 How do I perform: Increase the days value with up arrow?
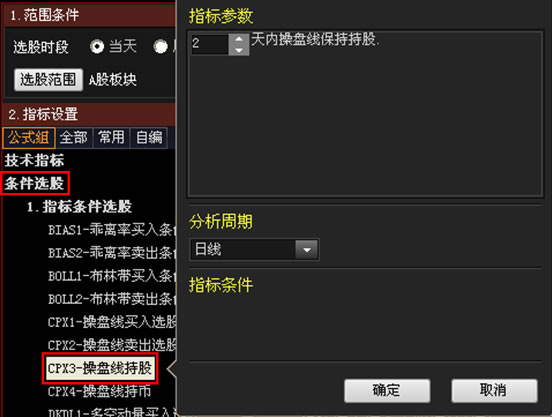click(x=239, y=38)
